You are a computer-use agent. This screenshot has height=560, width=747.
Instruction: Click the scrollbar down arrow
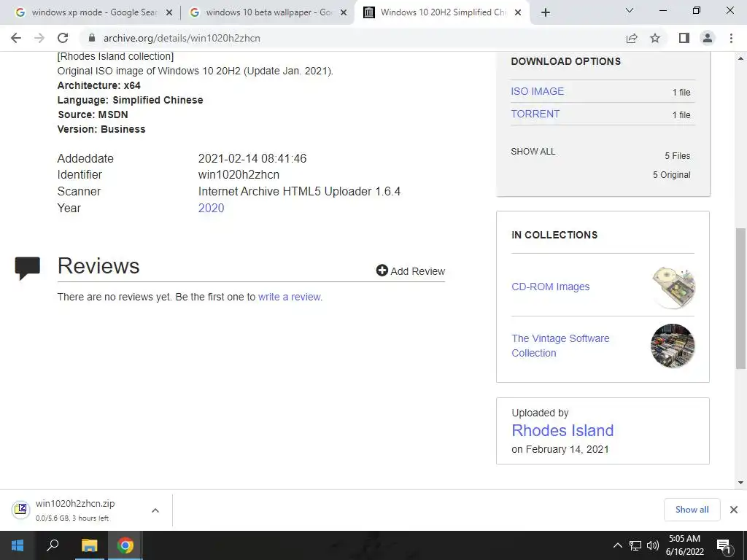coord(741,483)
